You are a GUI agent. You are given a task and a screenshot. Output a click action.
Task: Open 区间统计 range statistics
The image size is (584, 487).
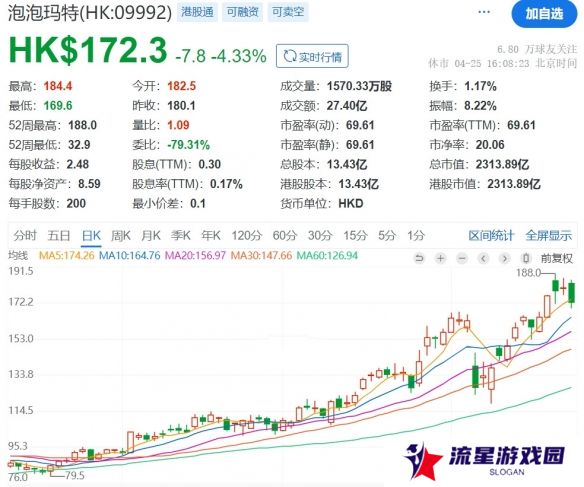coord(491,235)
